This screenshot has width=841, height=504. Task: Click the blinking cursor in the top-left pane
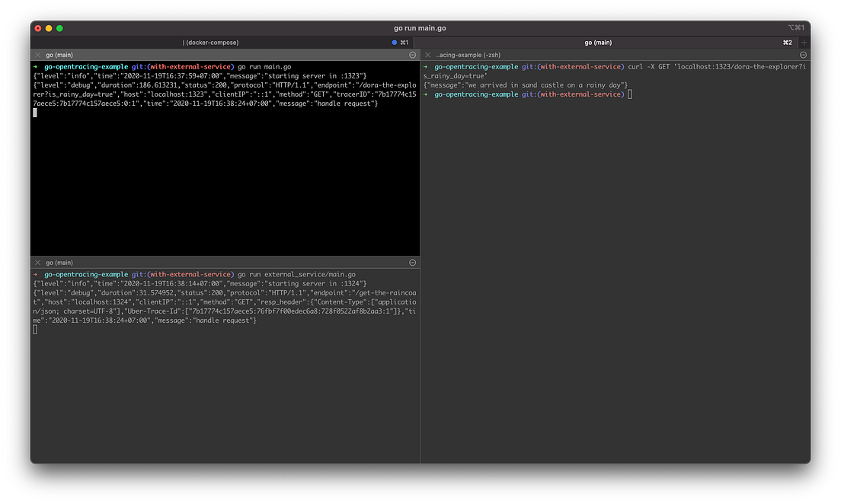35,112
